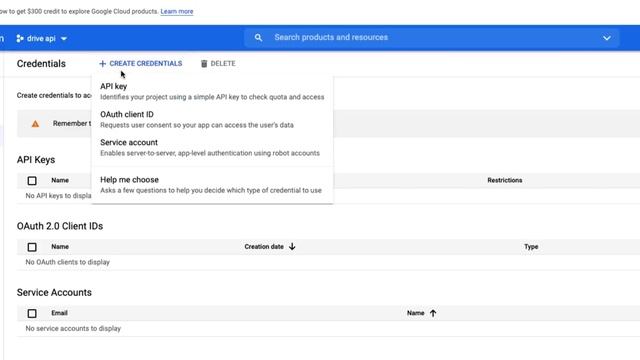This screenshot has width=640, height=360.
Task: Click the Email column header
Action: [59, 313]
